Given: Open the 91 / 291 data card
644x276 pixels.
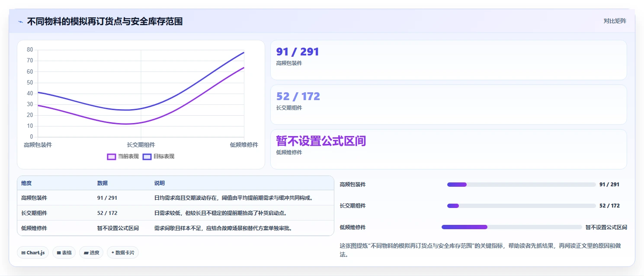Looking at the screenshot, I should point(449,60).
